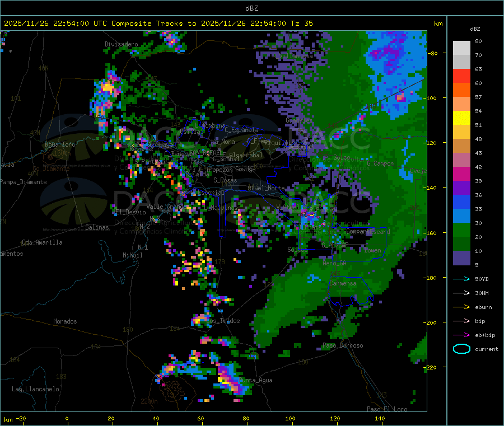Click the 'Atuel_Norte' map label
Image resolution: width=504 pixels, height=426 pixels.
pos(266,188)
